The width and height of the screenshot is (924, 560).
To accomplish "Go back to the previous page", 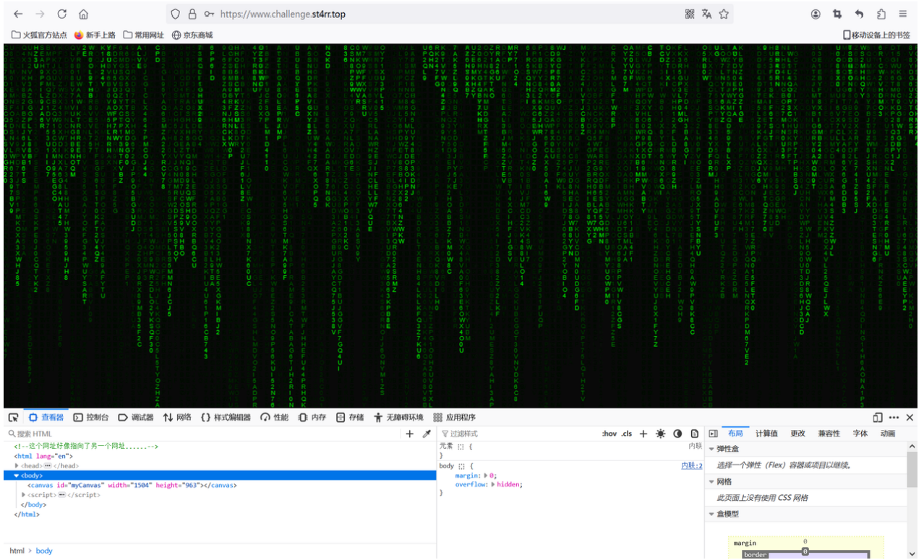I will [18, 14].
